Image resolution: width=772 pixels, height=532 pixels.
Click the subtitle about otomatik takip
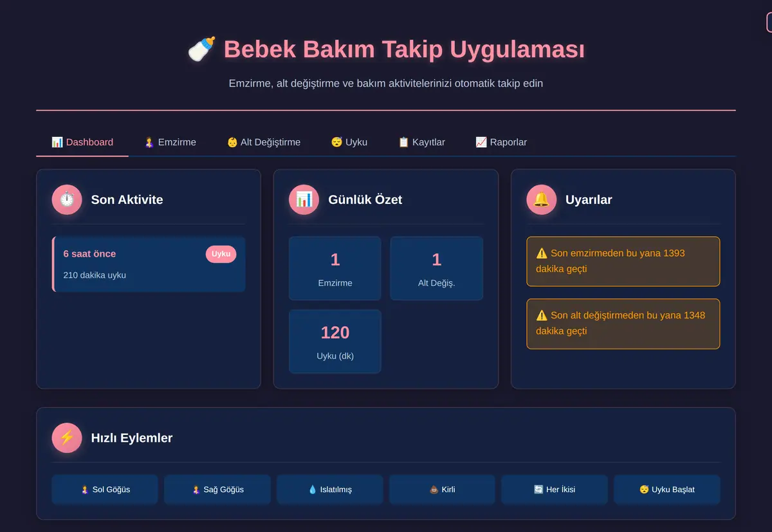[386, 84]
